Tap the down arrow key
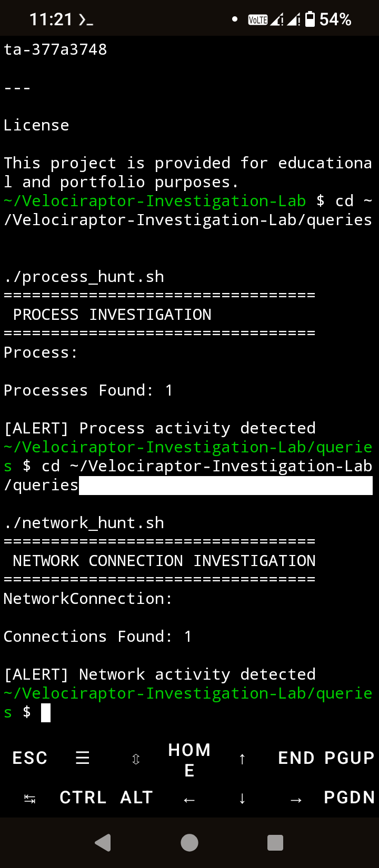Viewport: 379px width, 868px height. click(242, 799)
